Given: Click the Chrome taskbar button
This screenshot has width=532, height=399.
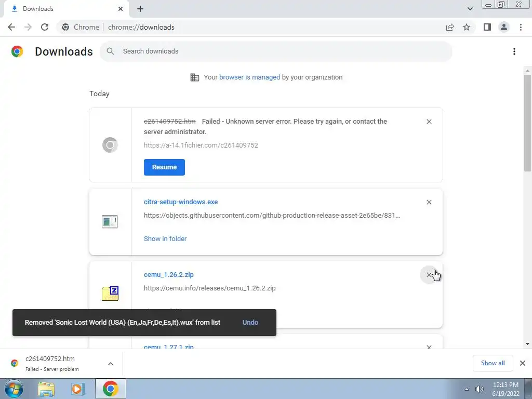Looking at the screenshot, I should pos(111,389).
